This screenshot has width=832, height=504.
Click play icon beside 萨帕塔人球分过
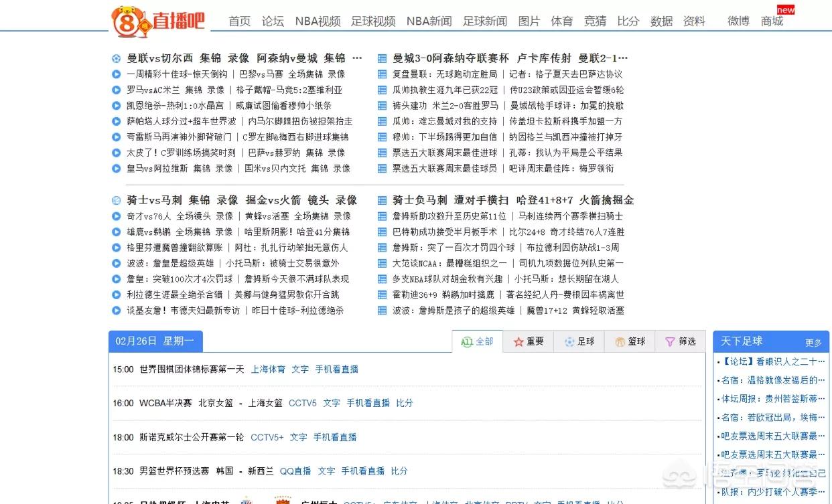(117, 121)
